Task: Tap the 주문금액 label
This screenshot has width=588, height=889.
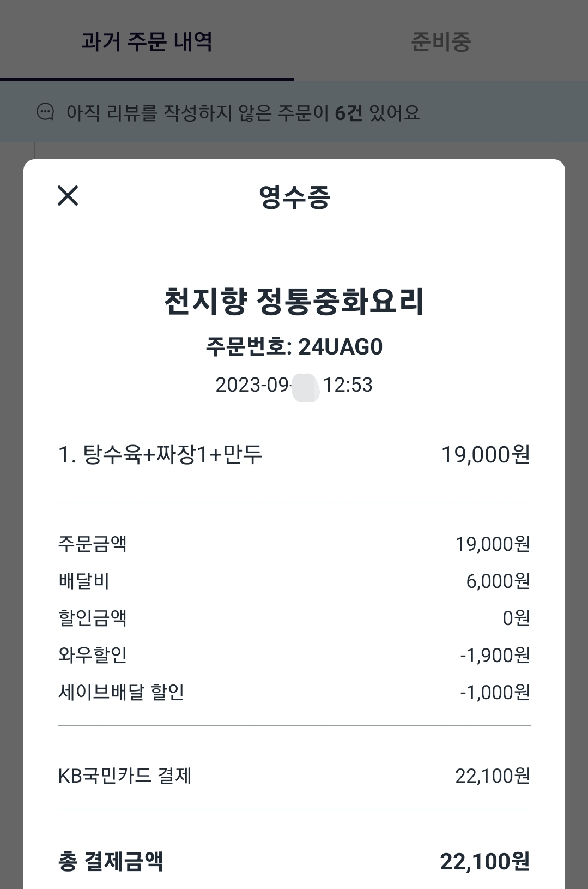Action: click(93, 544)
